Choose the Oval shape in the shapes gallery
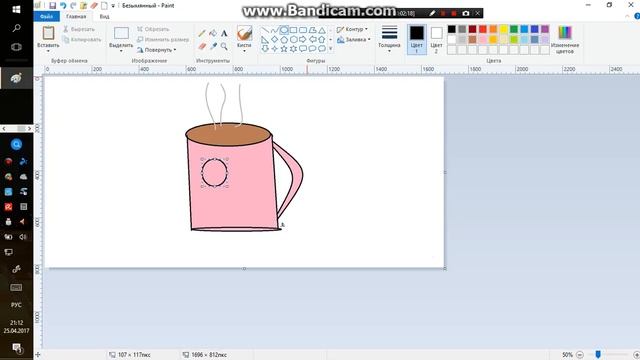 [284, 30]
